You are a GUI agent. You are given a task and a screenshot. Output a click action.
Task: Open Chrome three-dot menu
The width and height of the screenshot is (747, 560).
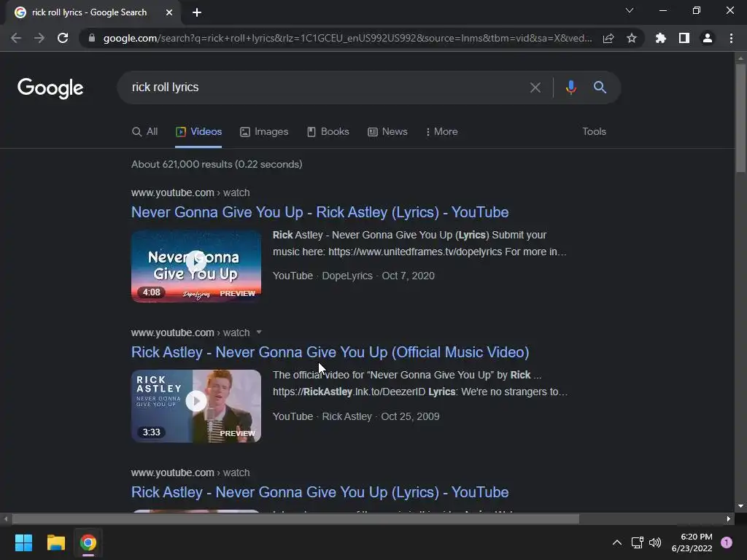731,38
